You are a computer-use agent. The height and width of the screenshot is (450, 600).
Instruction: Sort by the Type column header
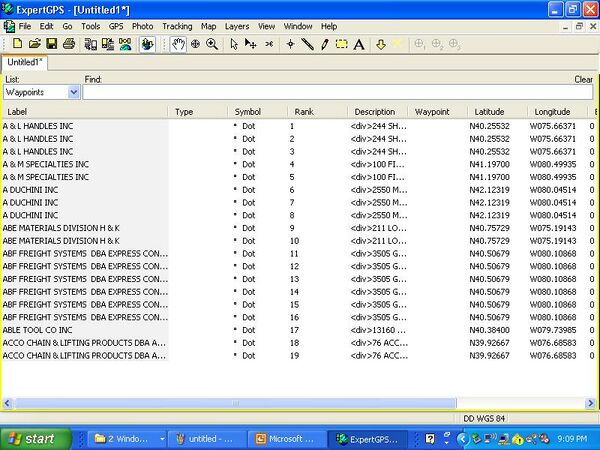[x=197, y=112]
